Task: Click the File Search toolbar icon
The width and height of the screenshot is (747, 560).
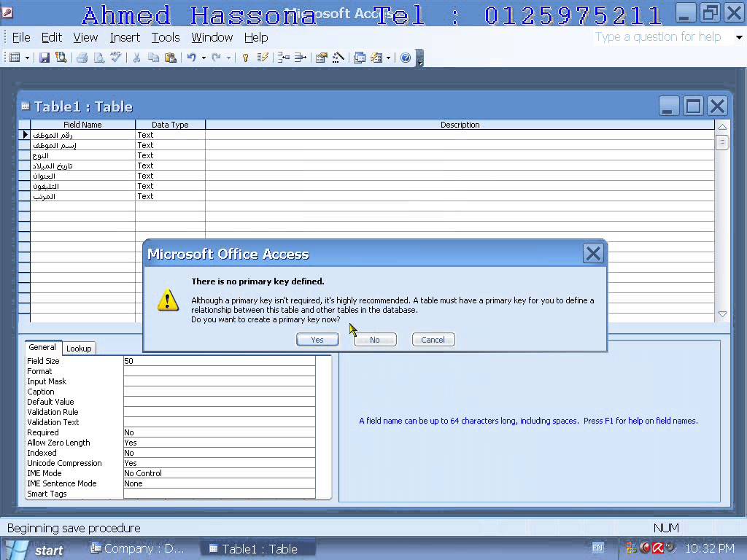Action: 61,58
